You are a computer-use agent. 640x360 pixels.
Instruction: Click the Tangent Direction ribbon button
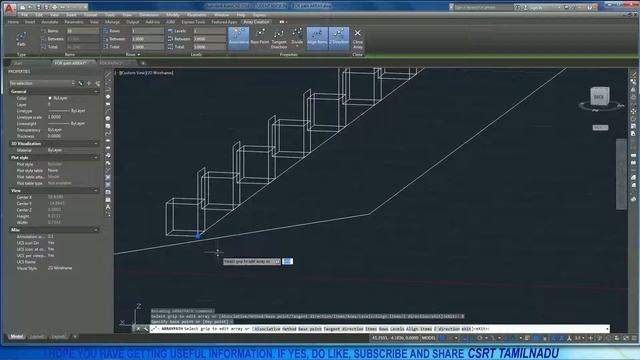coord(279,39)
